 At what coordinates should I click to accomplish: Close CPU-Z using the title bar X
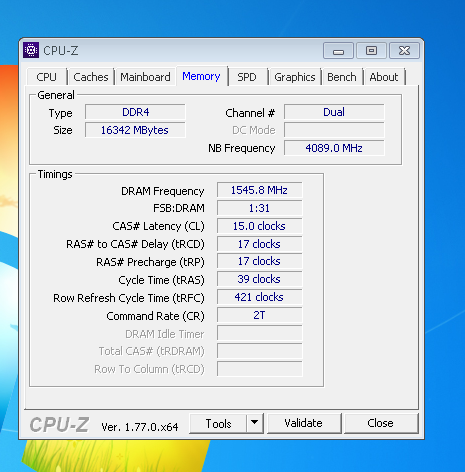[x=404, y=51]
